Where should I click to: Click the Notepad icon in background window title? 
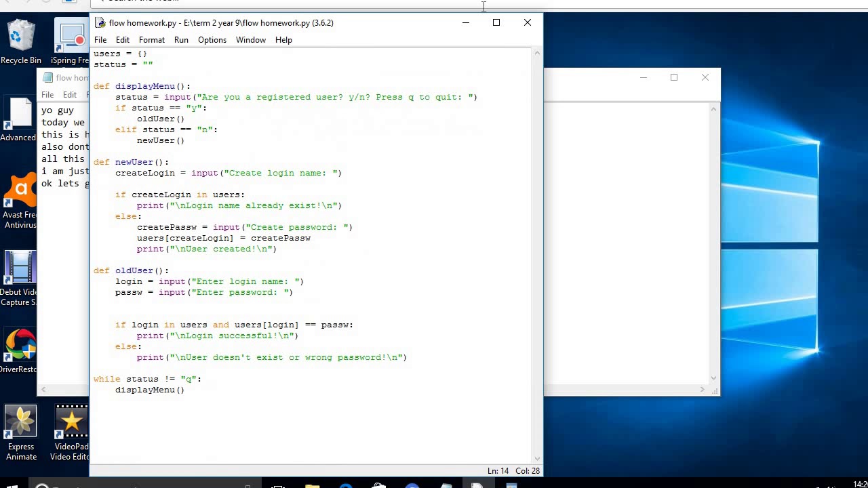point(47,77)
